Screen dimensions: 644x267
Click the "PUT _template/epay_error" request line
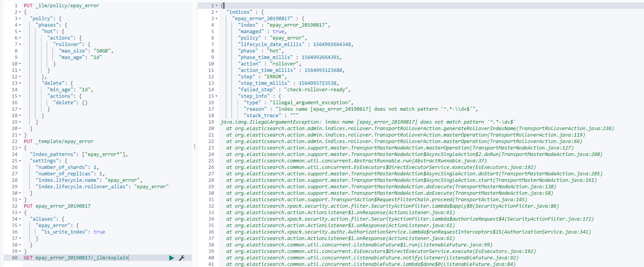59,141
